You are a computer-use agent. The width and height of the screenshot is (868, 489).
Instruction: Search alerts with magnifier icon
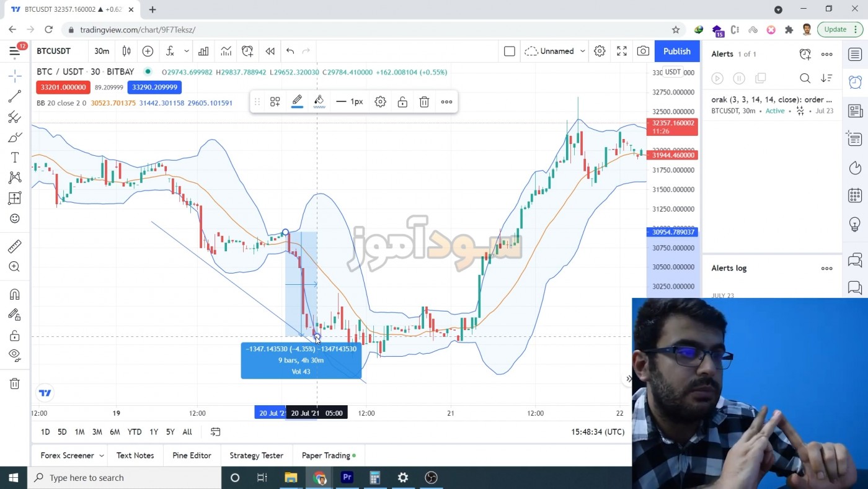[805, 78]
